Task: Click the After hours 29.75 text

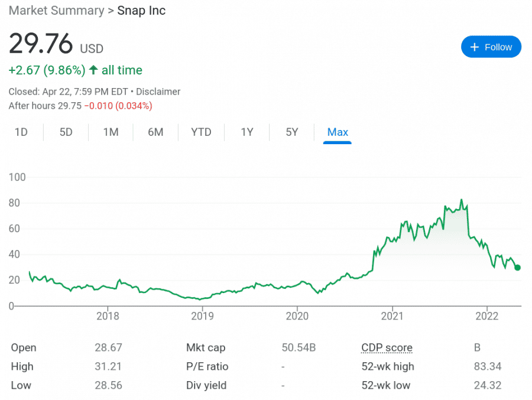Action: click(x=45, y=106)
